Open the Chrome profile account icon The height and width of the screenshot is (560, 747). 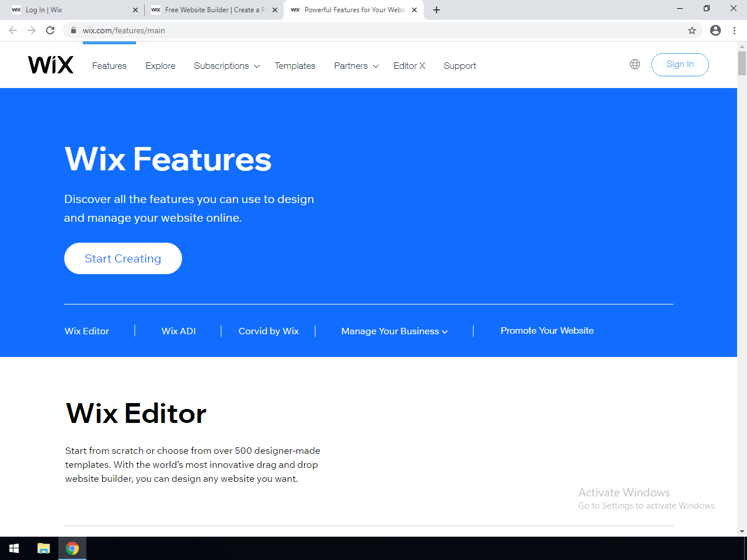[715, 30]
